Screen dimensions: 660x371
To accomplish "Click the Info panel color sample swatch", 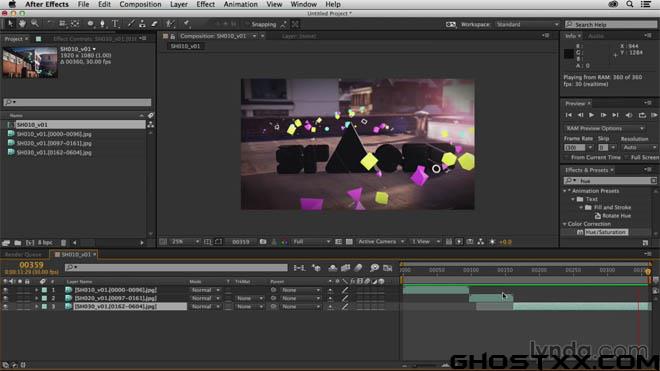I will [569, 53].
